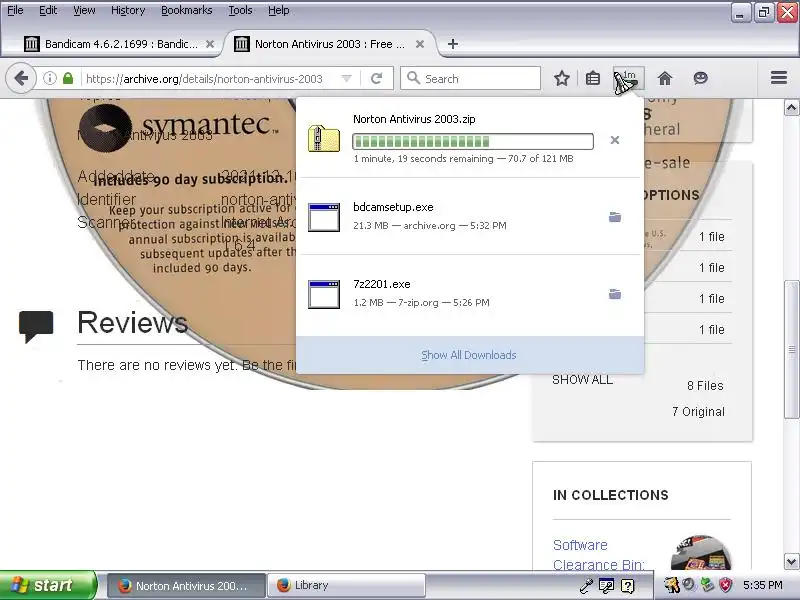Image resolution: width=800 pixels, height=600 pixels.
Task: Bookmark this page with the star icon
Action: [x=562, y=78]
